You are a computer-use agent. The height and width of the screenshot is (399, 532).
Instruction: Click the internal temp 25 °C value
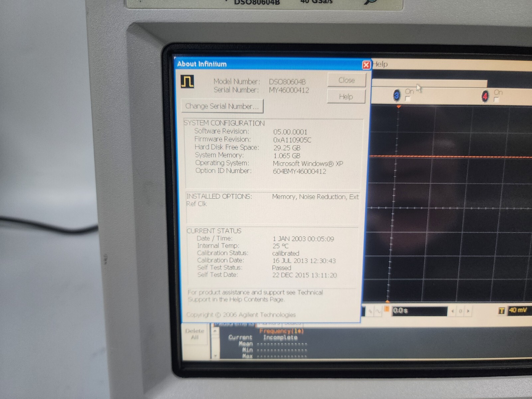pyautogui.click(x=280, y=246)
